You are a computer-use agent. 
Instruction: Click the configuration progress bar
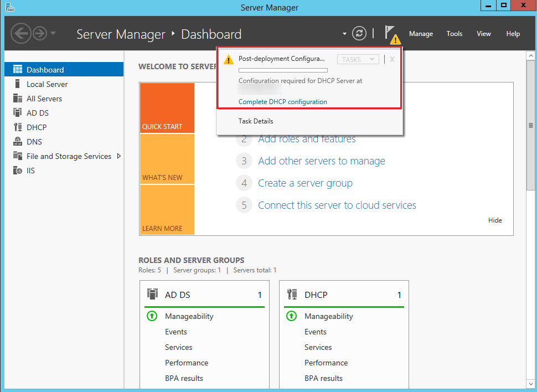coord(283,70)
